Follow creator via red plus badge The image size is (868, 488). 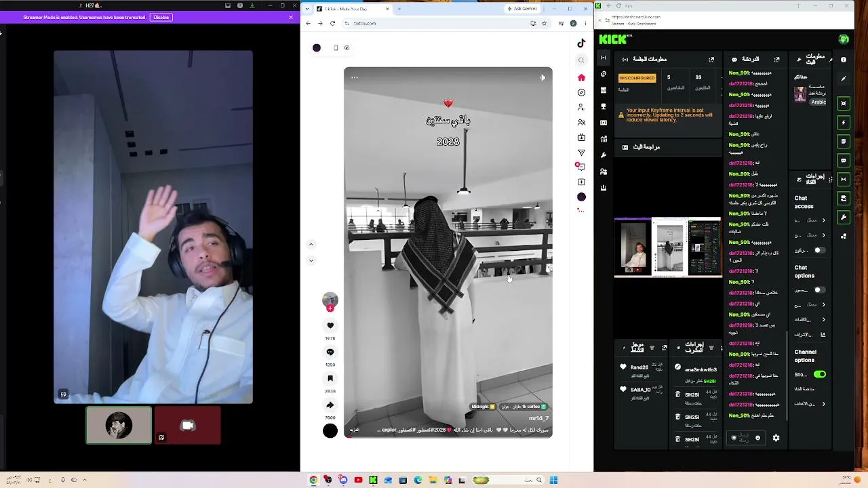point(330,308)
